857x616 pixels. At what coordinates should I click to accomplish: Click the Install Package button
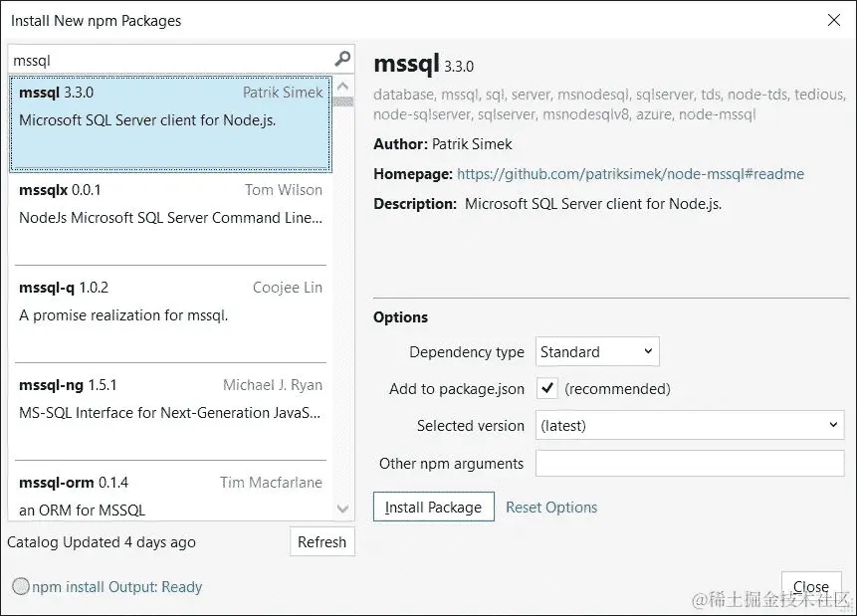(x=433, y=507)
